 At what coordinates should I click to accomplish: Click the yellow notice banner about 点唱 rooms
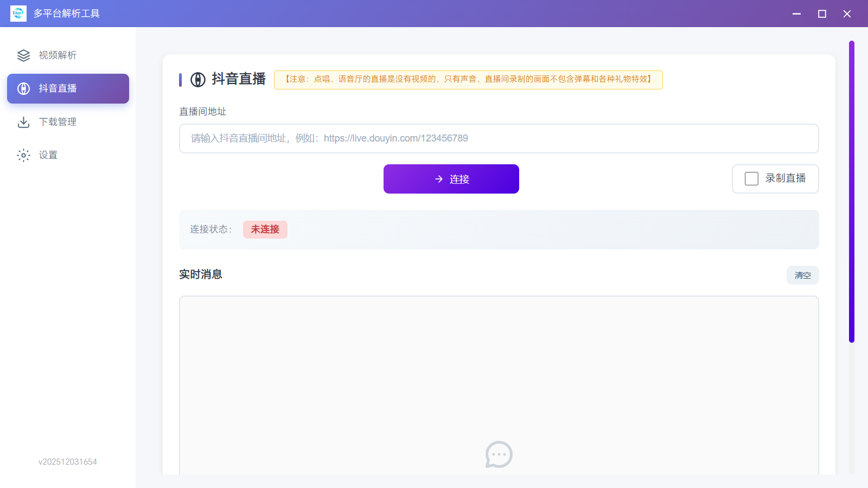click(x=468, y=80)
